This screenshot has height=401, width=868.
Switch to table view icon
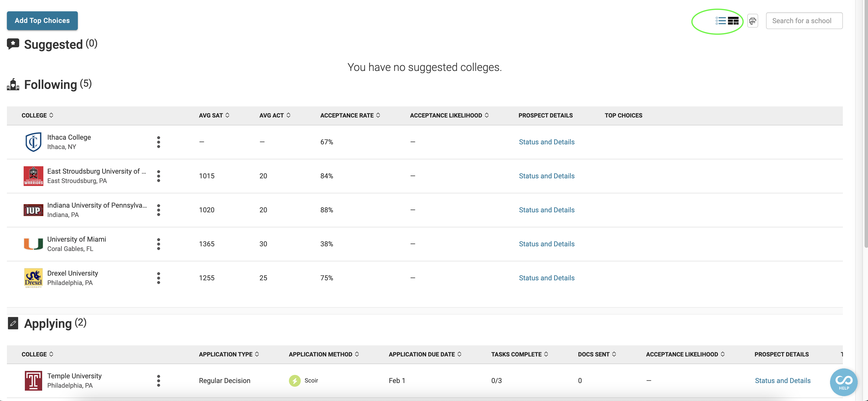(x=733, y=21)
